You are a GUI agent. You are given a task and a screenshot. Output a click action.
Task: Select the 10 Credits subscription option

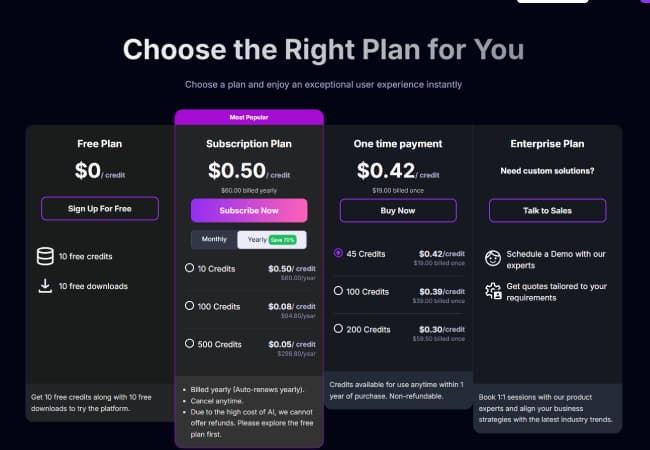click(x=190, y=268)
